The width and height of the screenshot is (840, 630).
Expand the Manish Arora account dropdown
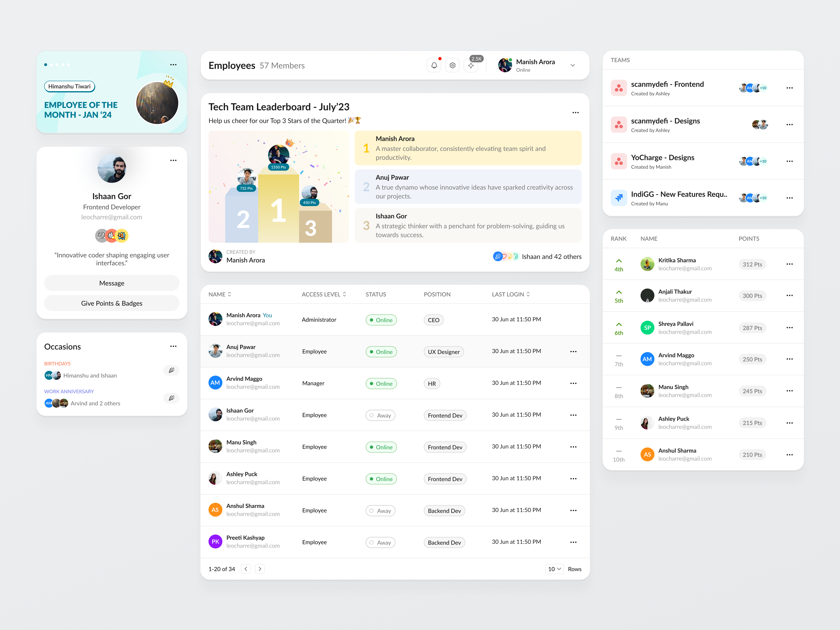click(x=573, y=65)
